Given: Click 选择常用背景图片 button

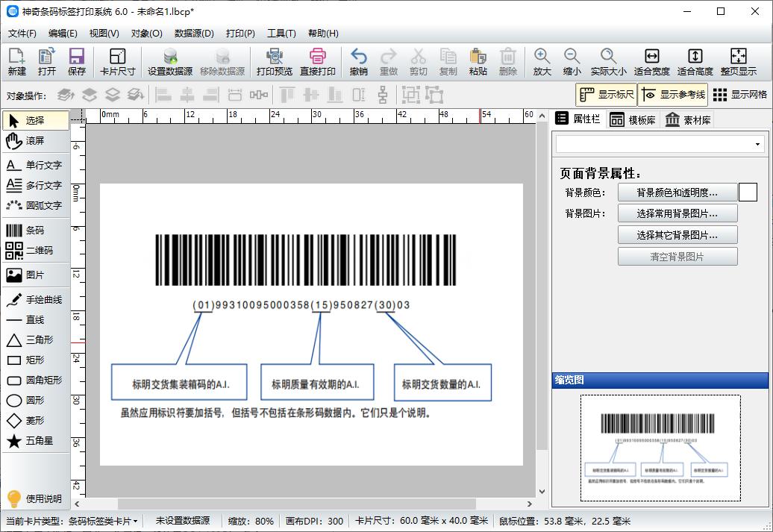Looking at the screenshot, I should (x=677, y=213).
